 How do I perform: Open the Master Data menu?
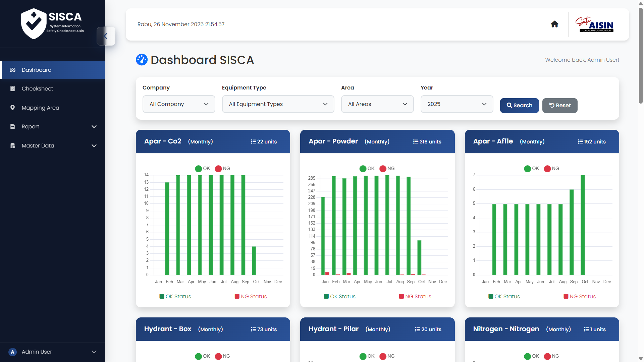[53, 146]
